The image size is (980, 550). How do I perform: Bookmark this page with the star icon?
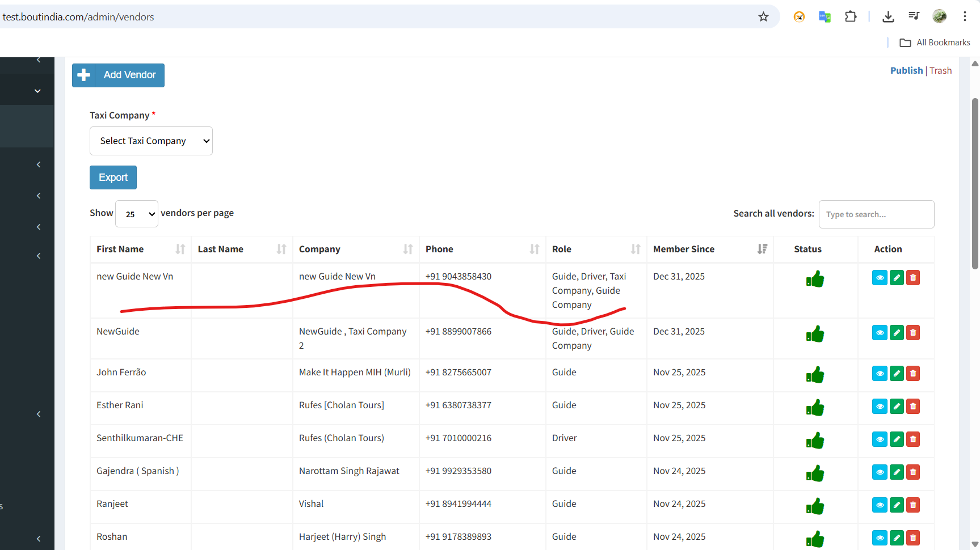point(763,17)
